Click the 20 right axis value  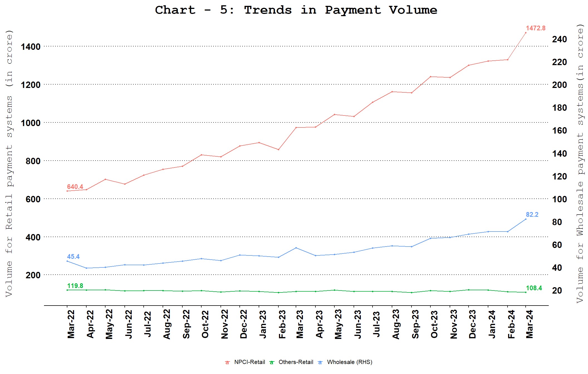point(557,291)
